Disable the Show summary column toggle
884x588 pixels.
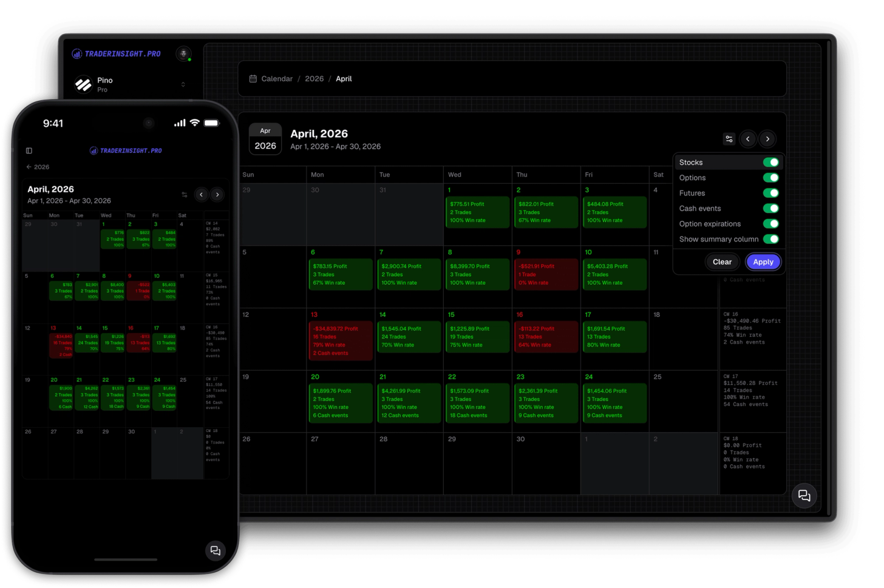pos(770,239)
